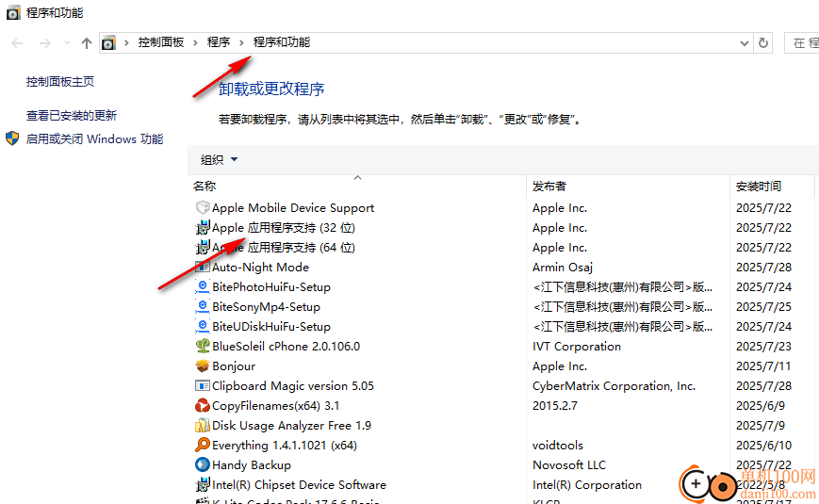819x504 pixels.
Task: Click the Disk Usage Analyzer icon
Action: coord(203,426)
